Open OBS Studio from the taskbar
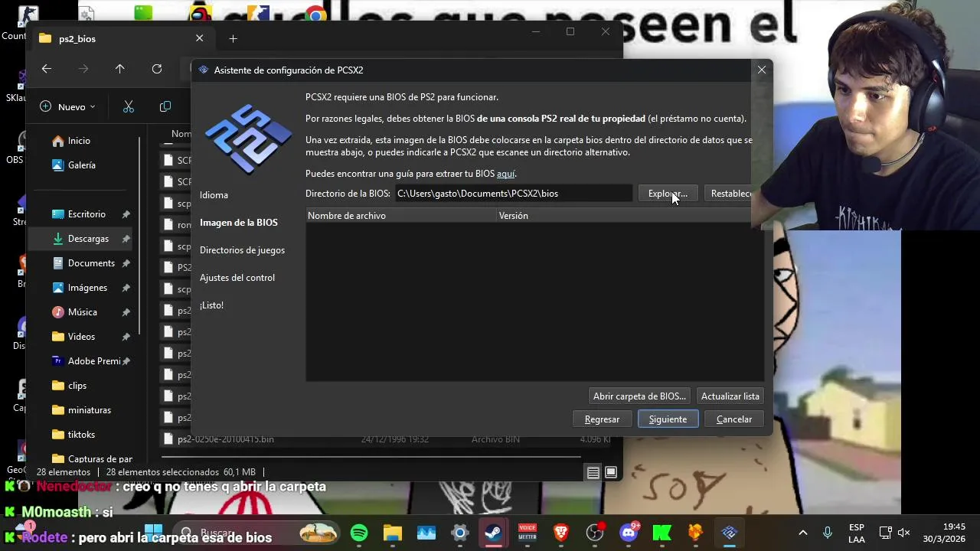Screen dimensions: 980x551 pos(595,533)
